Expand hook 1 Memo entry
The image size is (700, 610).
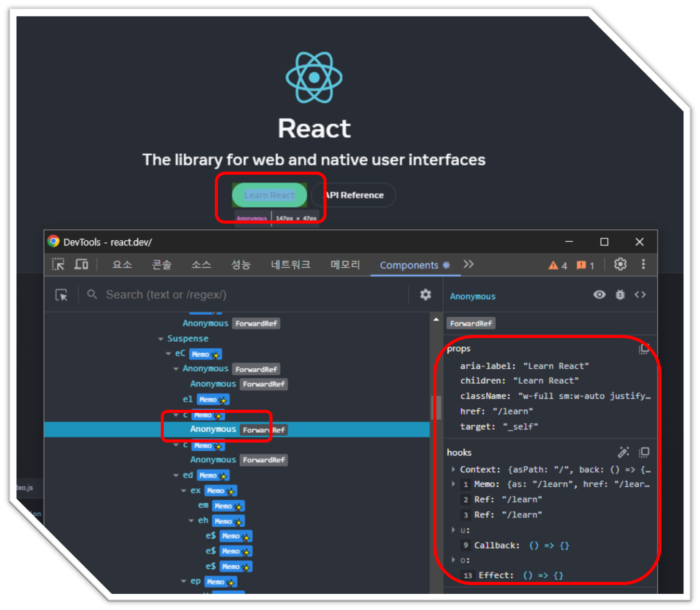pyautogui.click(x=453, y=484)
